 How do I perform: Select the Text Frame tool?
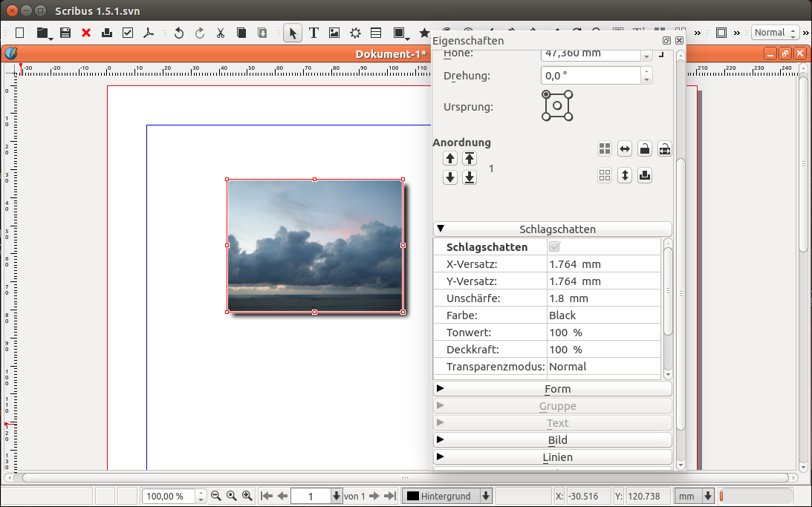(x=314, y=33)
